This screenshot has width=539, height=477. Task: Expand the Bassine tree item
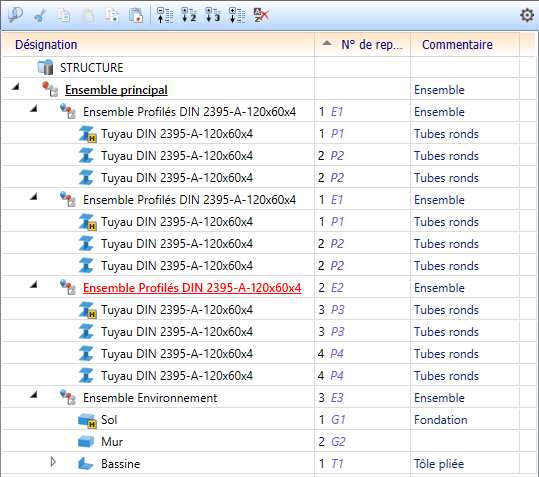pos(53,462)
